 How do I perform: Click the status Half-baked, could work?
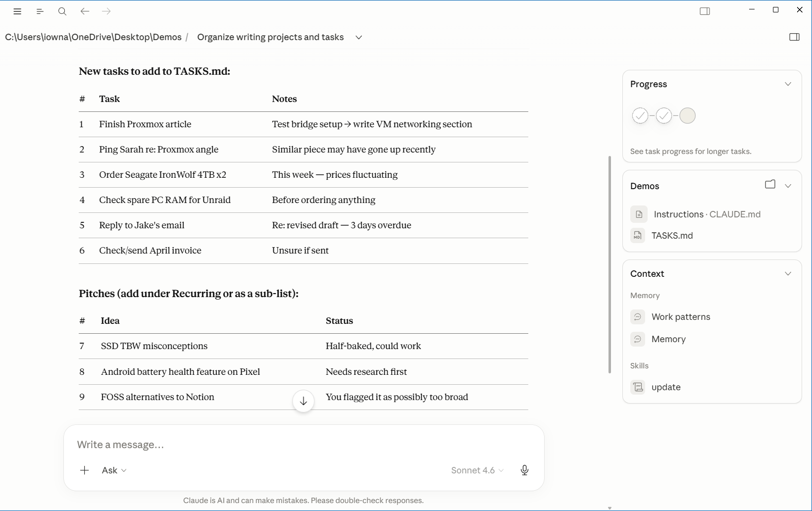pyautogui.click(x=373, y=346)
